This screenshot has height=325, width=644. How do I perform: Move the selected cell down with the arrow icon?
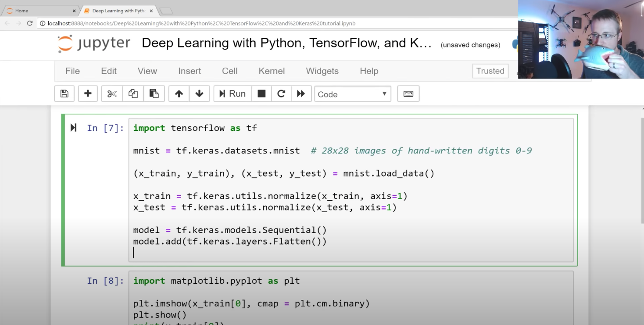(x=200, y=94)
